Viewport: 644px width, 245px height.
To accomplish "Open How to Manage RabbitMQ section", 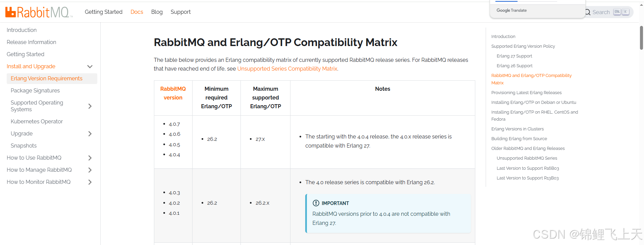I will 39,170.
